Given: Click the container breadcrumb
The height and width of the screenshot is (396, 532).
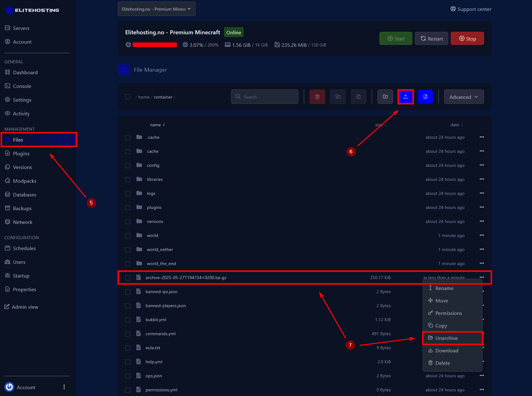Looking at the screenshot, I should pos(163,97).
